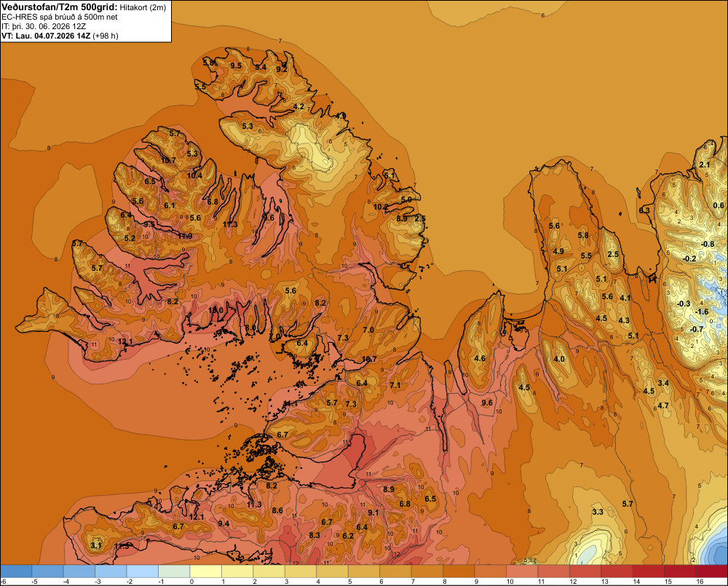Click the legend swatch between -6 and -5
728x586 pixels.
click(16, 571)
